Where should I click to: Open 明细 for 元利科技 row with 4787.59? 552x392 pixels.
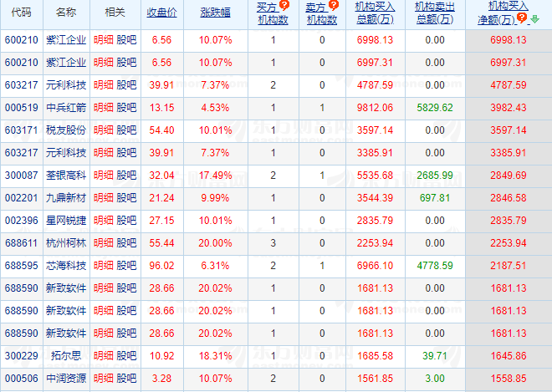coord(104,85)
